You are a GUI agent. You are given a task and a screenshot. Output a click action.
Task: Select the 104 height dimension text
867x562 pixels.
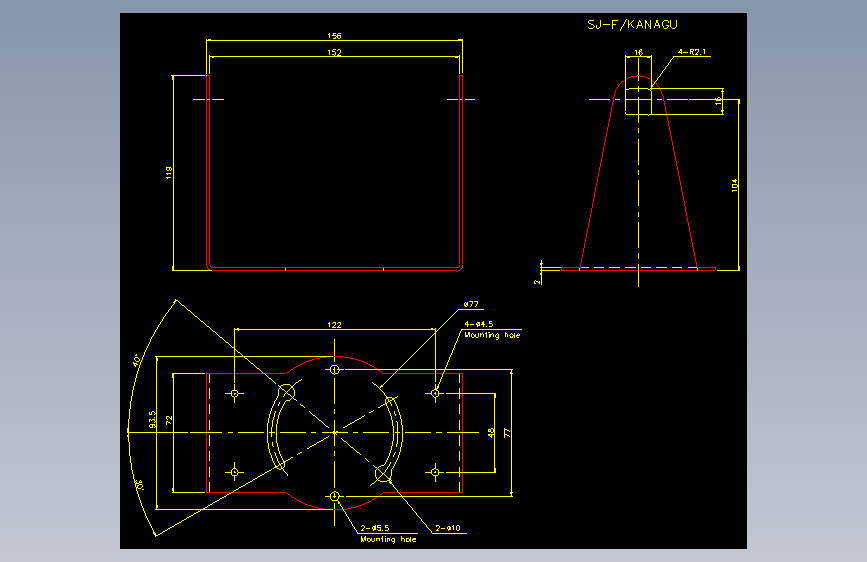click(x=734, y=185)
